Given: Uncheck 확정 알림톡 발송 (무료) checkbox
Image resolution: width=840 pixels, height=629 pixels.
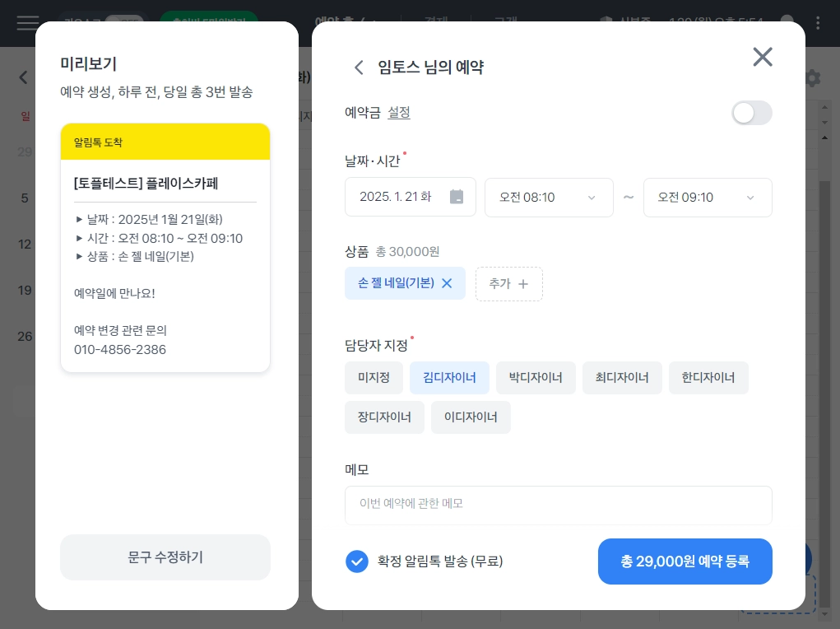Looking at the screenshot, I should [357, 561].
